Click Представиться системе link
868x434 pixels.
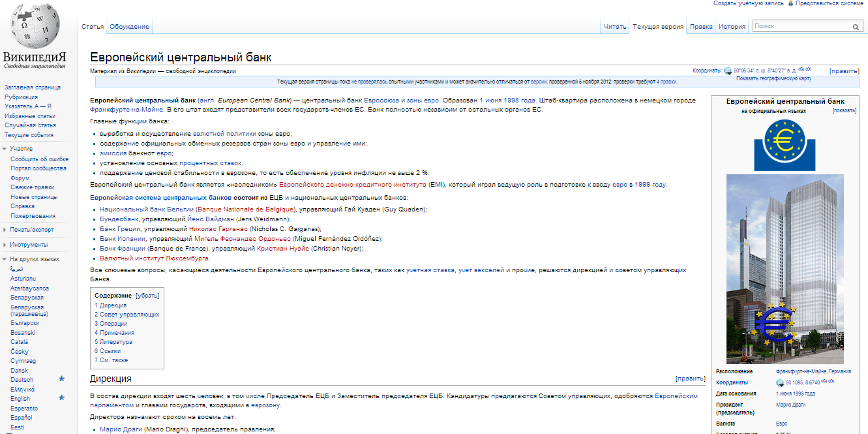[830, 3]
